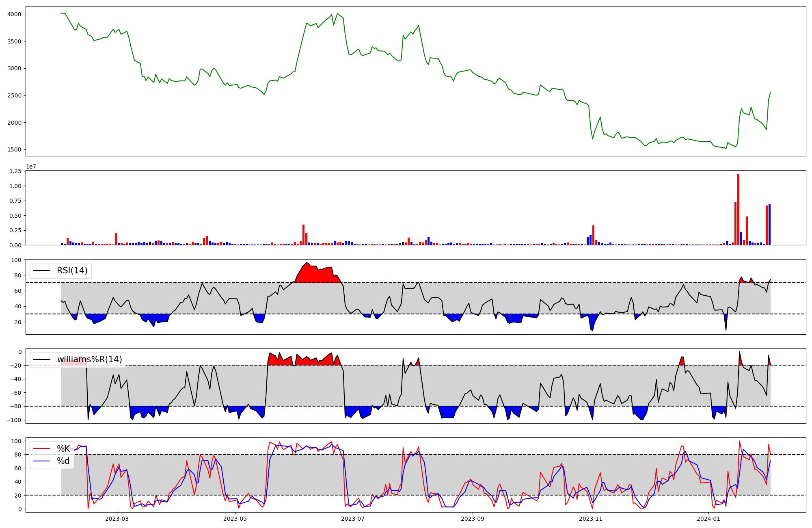Viewport: 812px width, 528px height.
Task: Click the %d legend entry text
Action: [x=63, y=461]
